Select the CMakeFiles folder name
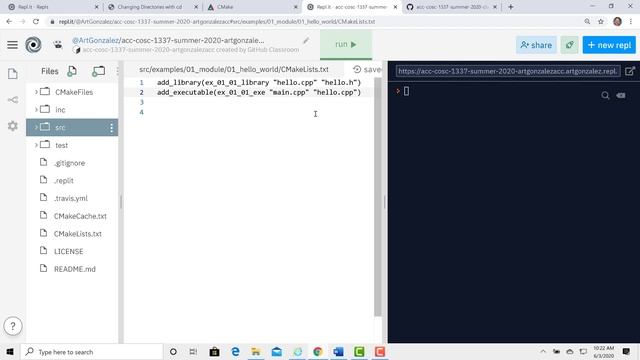 (74, 92)
